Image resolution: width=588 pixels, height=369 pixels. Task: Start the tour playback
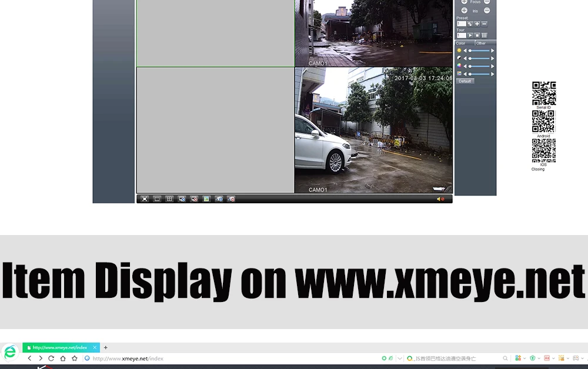click(x=470, y=35)
